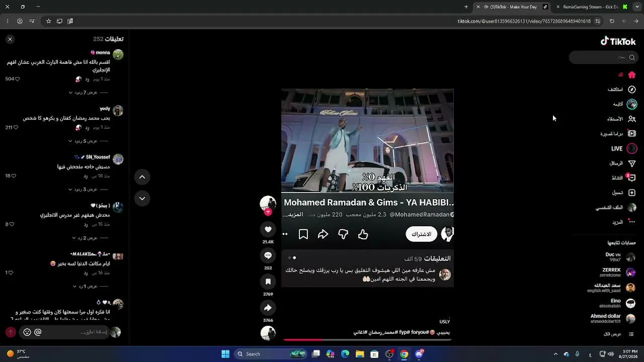Like MALAK's comment with 1 like
The image size is (644, 362).
click(x=11, y=273)
